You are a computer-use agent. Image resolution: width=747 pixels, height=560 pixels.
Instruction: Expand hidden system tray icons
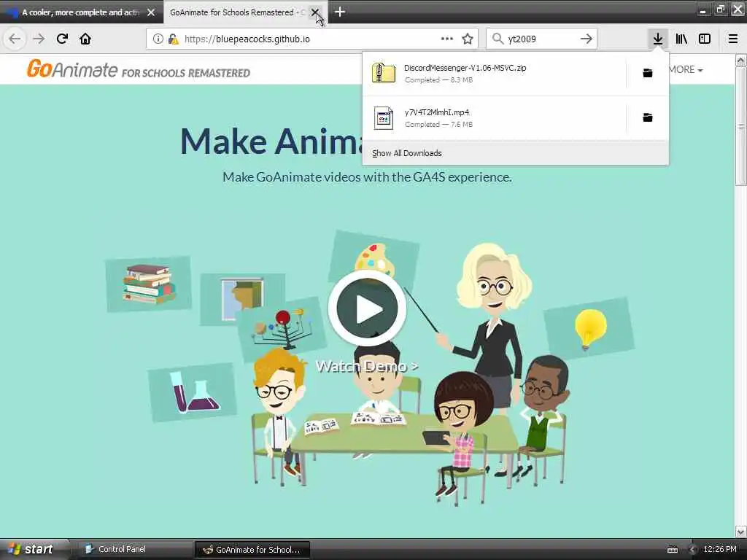click(693, 550)
